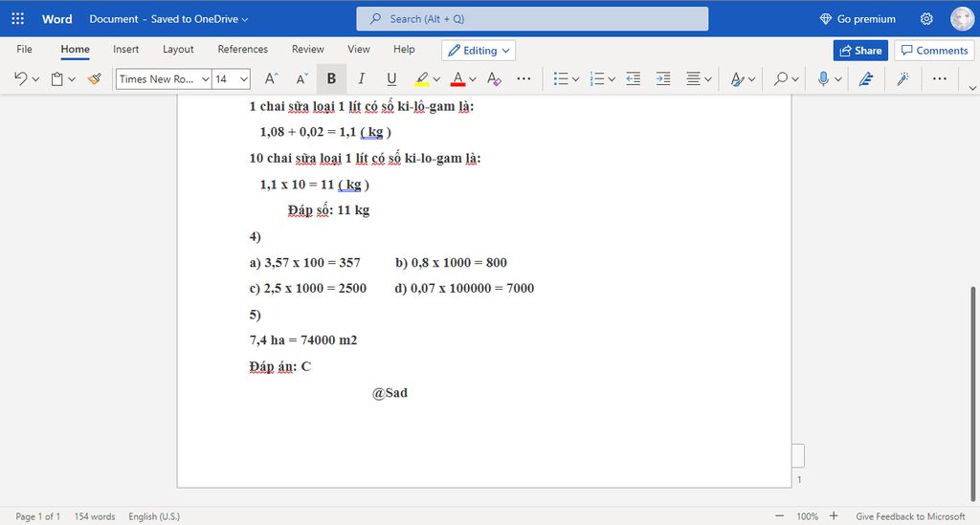Image resolution: width=980 pixels, height=525 pixels.
Task: Decrease paragraph indent
Action: 634,78
